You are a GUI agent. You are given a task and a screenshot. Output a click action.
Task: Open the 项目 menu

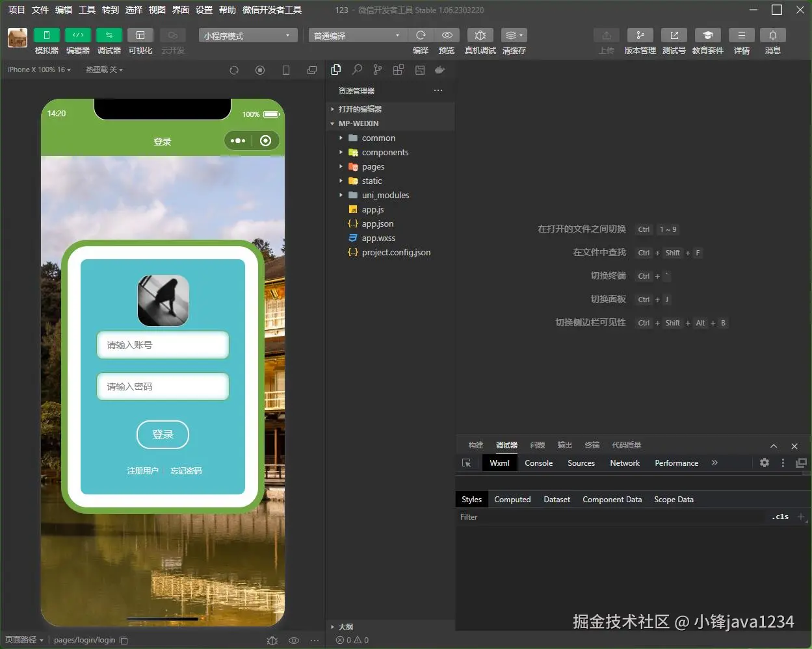16,10
